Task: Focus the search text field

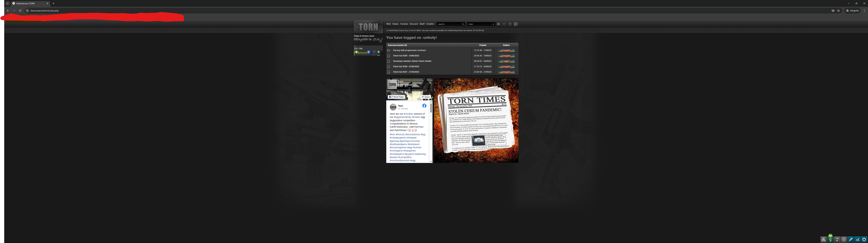Action: click(x=449, y=24)
